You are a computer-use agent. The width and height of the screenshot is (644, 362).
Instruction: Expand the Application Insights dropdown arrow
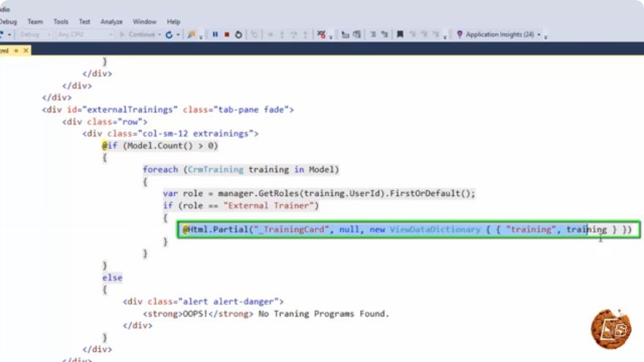click(539, 34)
